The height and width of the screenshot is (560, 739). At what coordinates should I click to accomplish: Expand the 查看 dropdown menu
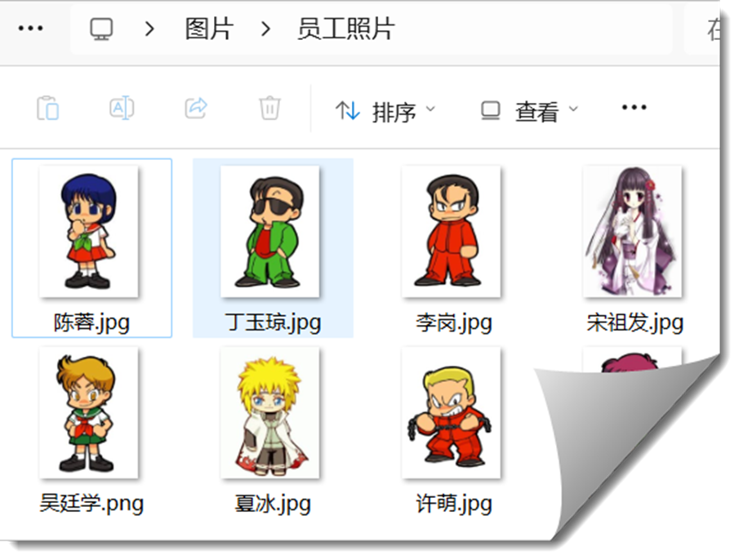(529, 111)
